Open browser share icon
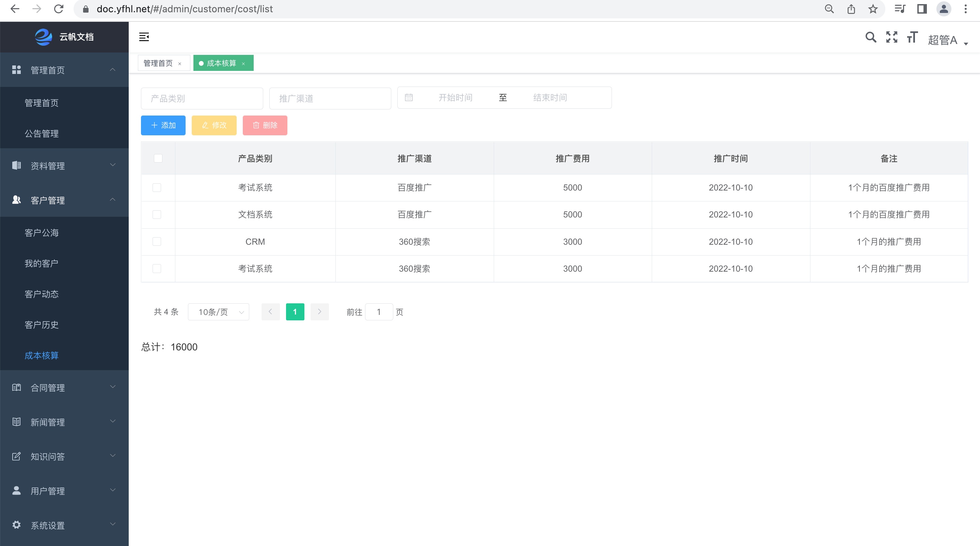The height and width of the screenshot is (546, 980). [851, 9]
